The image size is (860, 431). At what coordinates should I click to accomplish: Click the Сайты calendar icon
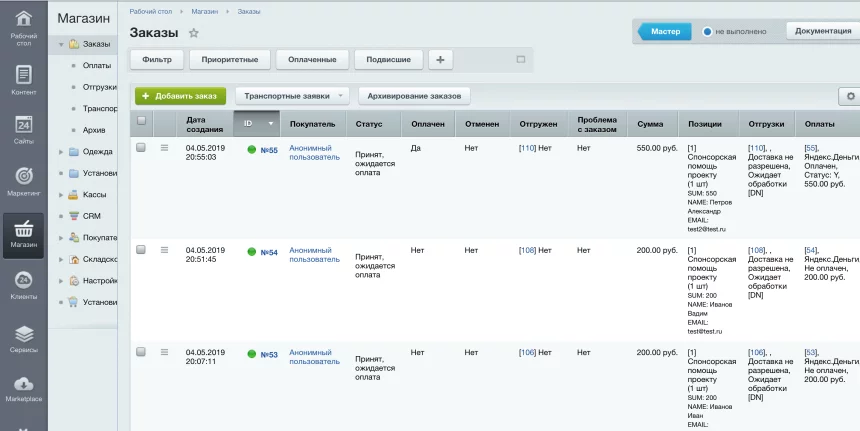pos(23,125)
